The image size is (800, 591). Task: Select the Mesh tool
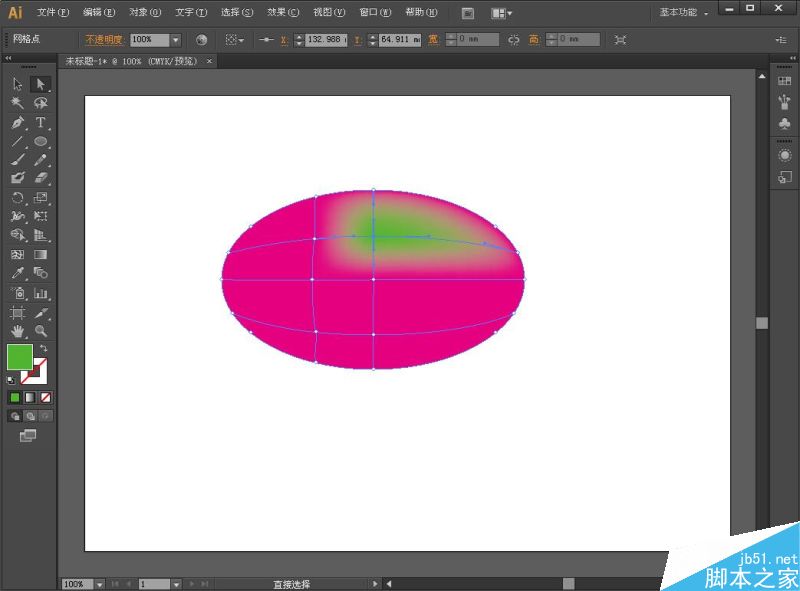tap(17, 254)
